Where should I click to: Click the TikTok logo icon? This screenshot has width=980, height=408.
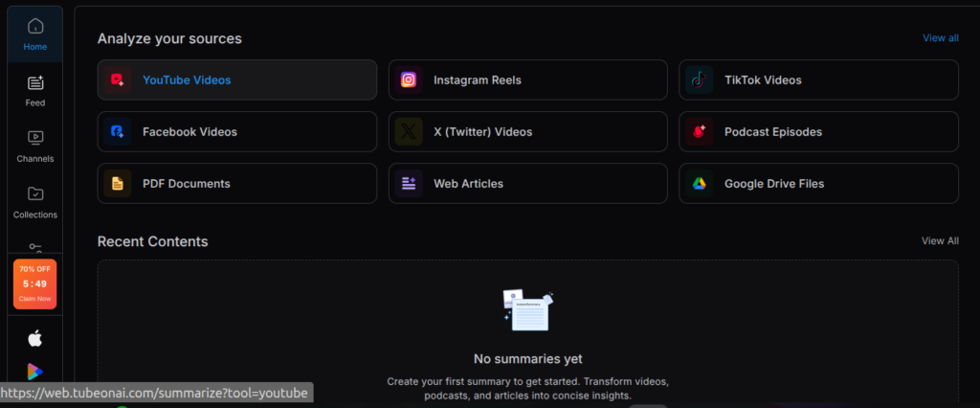[700, 80]
